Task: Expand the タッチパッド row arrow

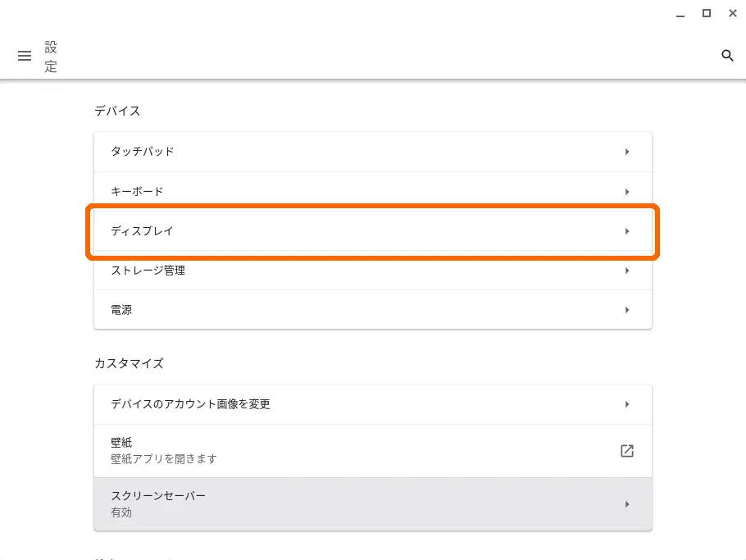Action: tap(627, 152)
